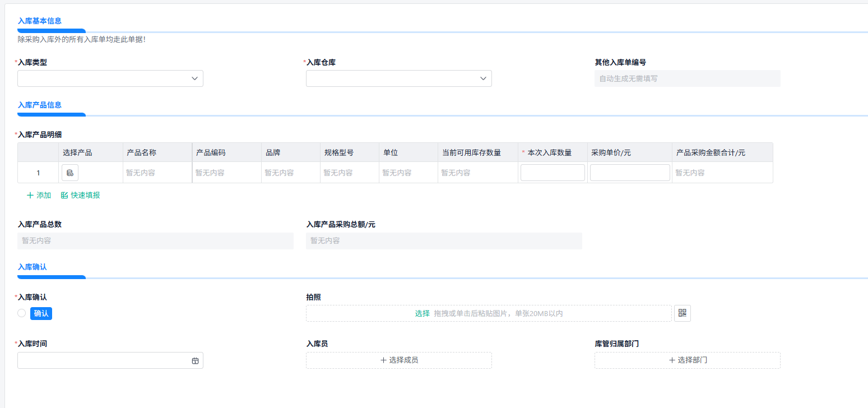Image resolution: width=868 pixels, height=408 pixels.
Task: Click inside the 本次入库数量 input box
Action: point(553,172)
